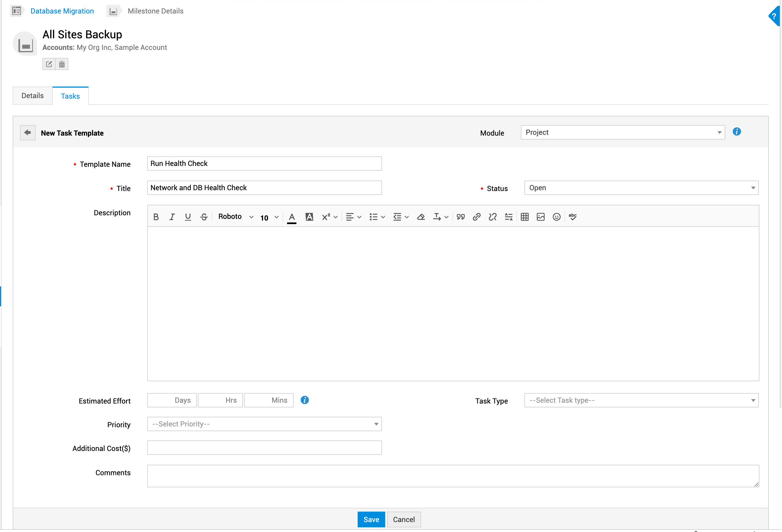This screenshot has width=782, height=532.
Task: Click the spell check icon
Action: coord(572,217)
